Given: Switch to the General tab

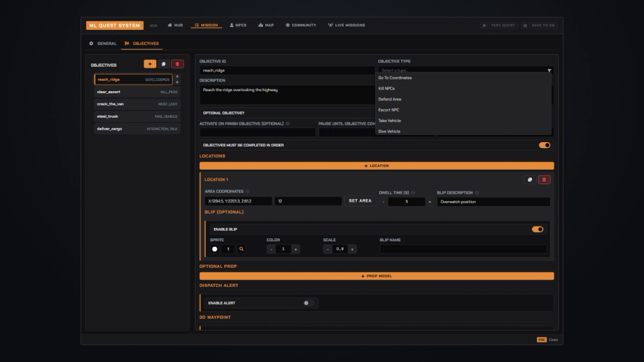Looking at the screenshot, I should click(103, 44).
